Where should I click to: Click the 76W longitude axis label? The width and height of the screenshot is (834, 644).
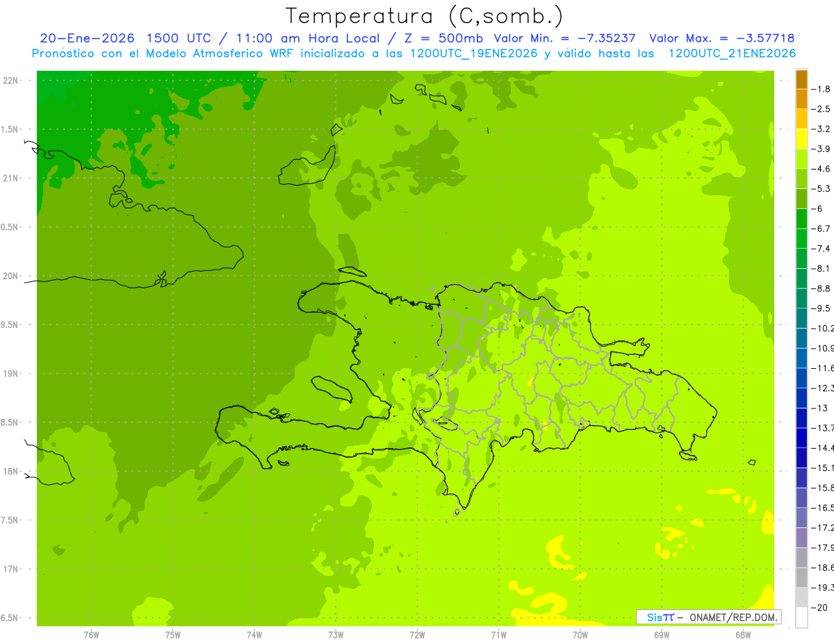pos(91,634)
